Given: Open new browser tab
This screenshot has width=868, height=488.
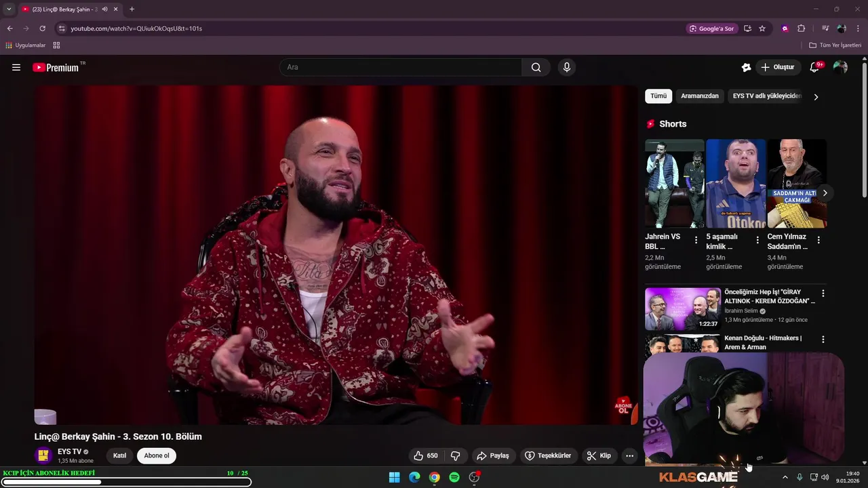Looking at the screenshot, I should click(x=132, y=9).
